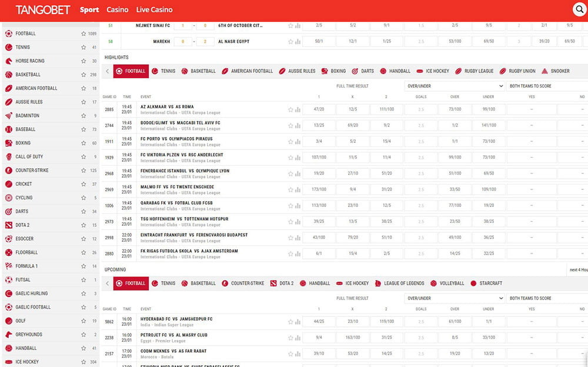Star the TSG Hoffenheim vs Tottenham match
The width and height of the screenshot is (588, 367).
click(290, 222)
